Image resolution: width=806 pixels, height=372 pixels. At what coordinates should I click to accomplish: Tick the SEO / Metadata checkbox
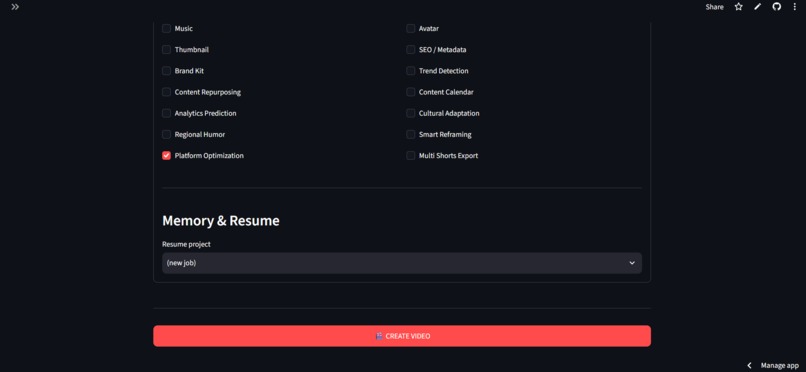pos(411,50)
